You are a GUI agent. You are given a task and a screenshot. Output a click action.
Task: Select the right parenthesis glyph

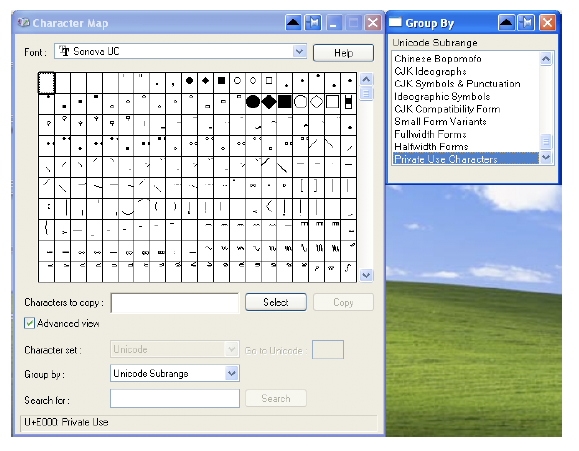tap(175, 206)
